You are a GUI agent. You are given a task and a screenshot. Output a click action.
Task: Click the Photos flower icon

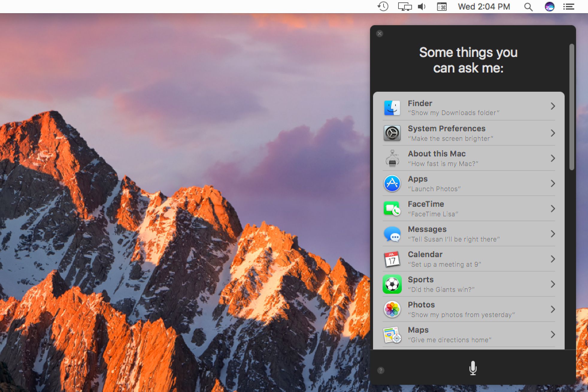coord(392,309)
